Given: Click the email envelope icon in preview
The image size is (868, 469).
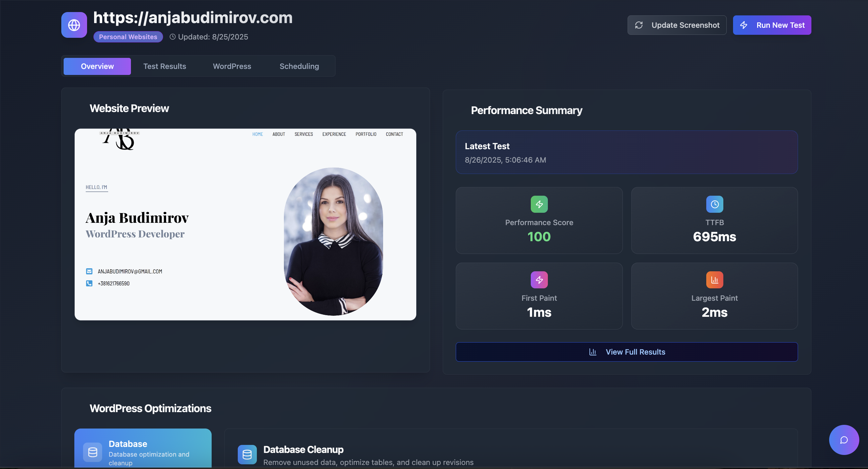Looking at the screenshot, I should [89, 271].
